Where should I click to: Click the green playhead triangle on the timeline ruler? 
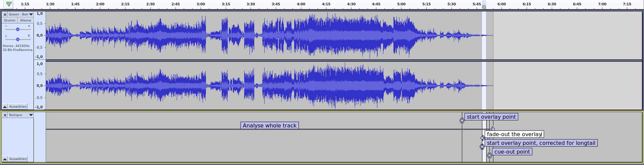9,4
